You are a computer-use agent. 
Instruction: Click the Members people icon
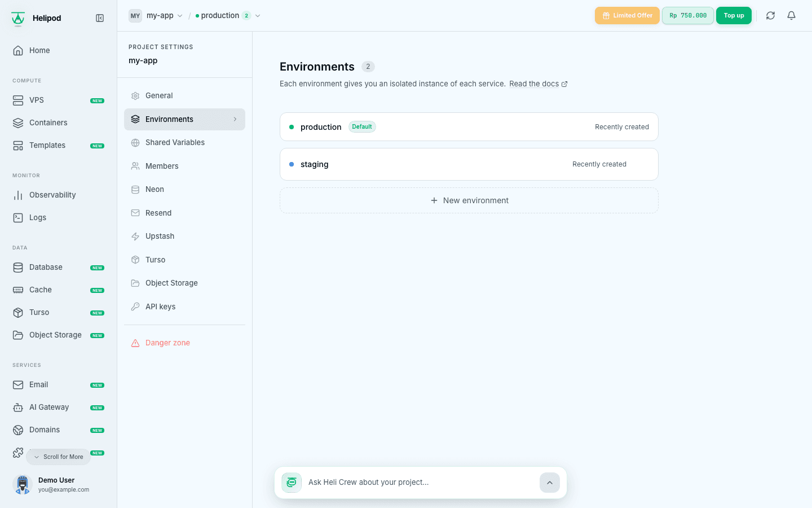pyautogui.click(x=135, y=166)
